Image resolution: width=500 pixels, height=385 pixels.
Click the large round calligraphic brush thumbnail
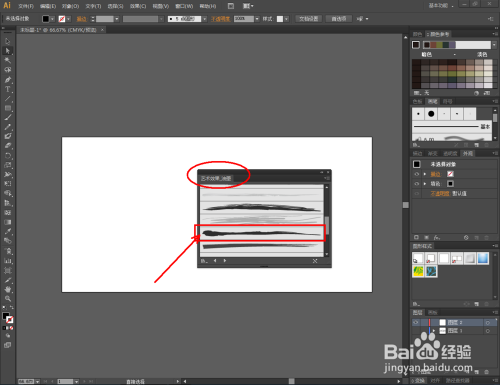point(431,114)
